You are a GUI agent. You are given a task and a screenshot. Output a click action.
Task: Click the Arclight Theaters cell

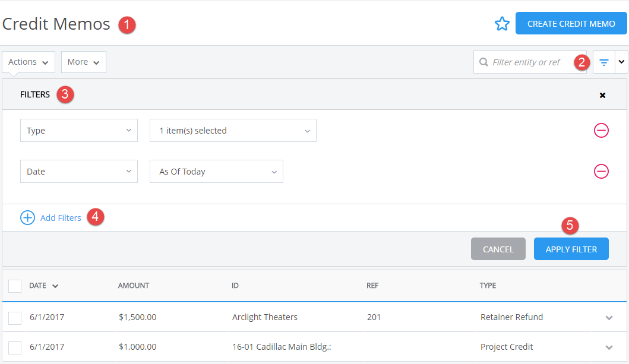(x=265, y=317)
